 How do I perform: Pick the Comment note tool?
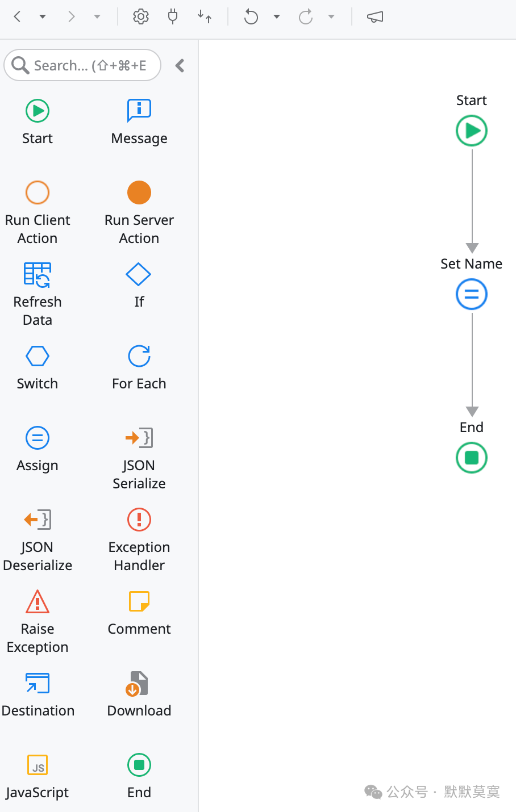[x=139, y=601]
